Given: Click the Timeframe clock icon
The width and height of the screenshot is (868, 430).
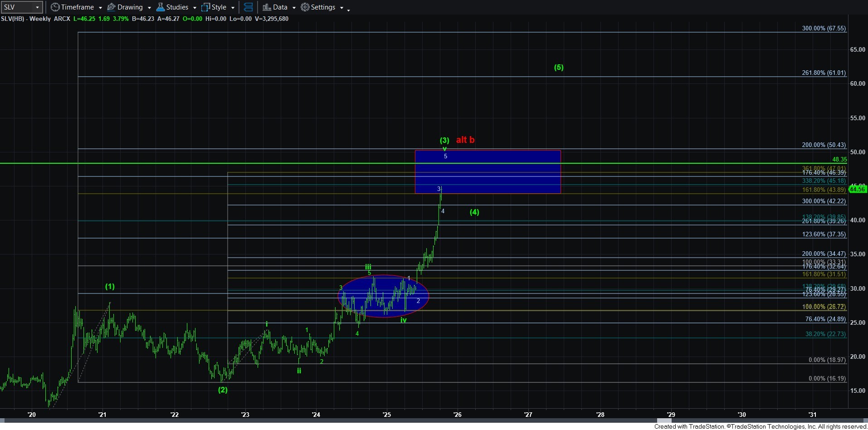Looking at the screenshot, I should coord(55,7).
